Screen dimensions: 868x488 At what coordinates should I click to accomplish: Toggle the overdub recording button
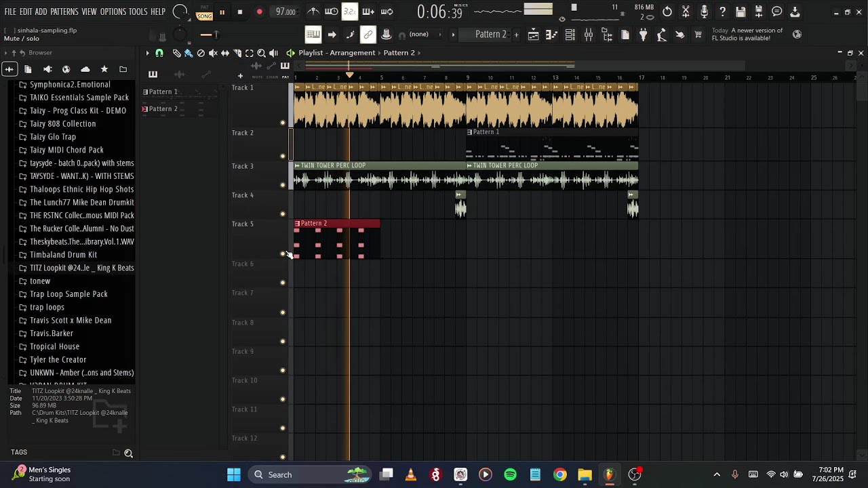tap(368, 12)
